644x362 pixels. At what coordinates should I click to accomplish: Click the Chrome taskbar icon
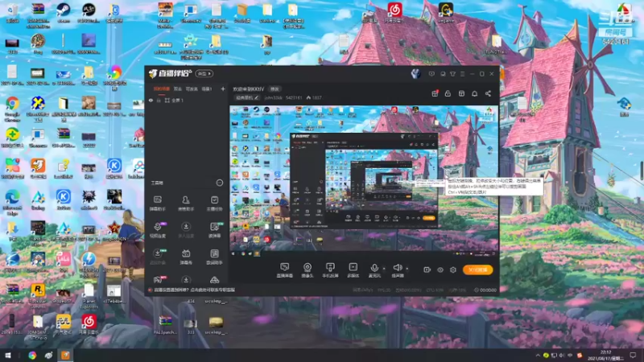[x=32, y=356]
